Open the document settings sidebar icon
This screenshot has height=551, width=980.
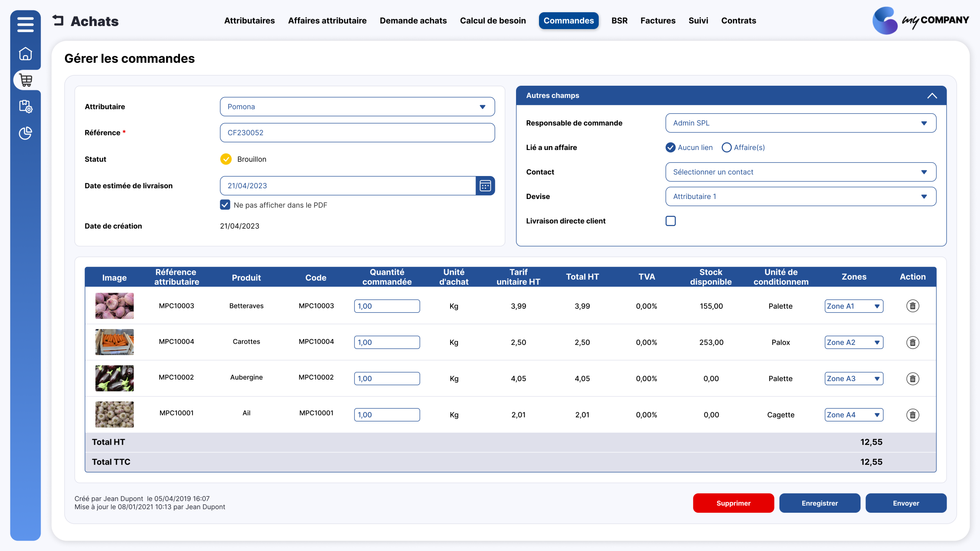(26, 106)
